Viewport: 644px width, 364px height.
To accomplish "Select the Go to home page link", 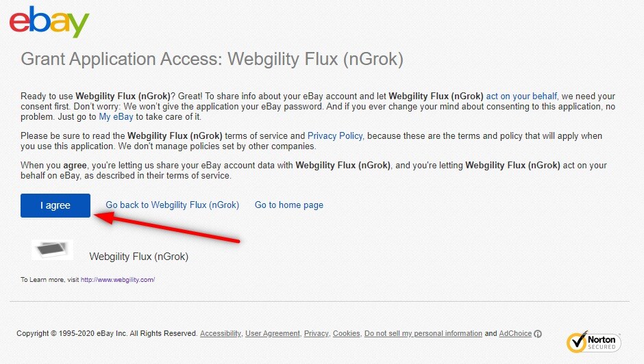I will (288, 205).
